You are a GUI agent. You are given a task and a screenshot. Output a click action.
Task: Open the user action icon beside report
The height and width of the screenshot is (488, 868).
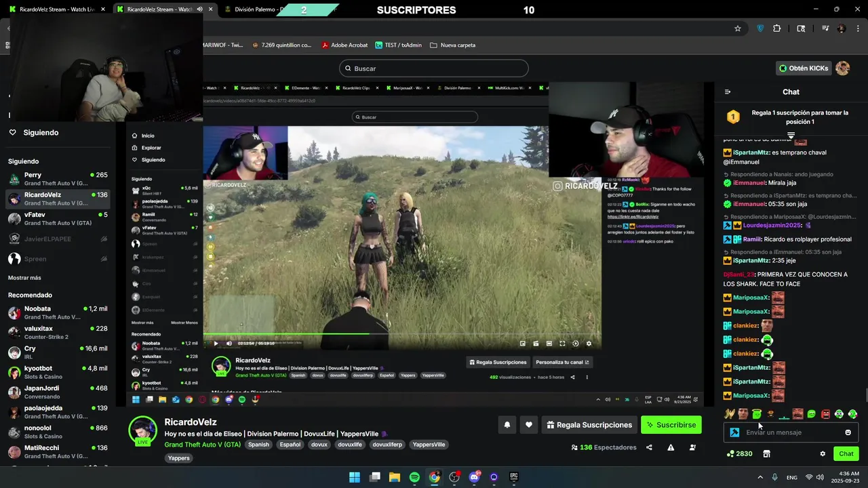692,447
